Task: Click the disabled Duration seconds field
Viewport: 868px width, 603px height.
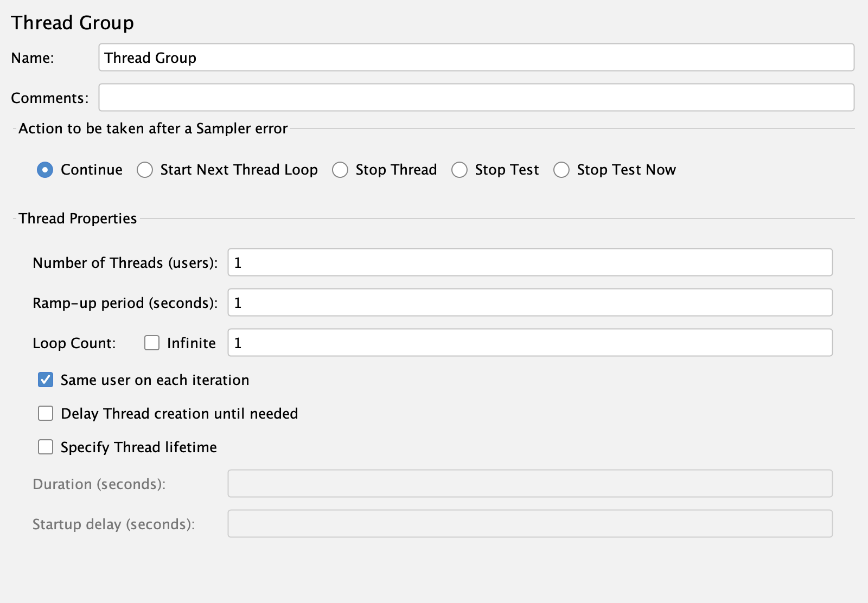Action: tap(529, 484)
